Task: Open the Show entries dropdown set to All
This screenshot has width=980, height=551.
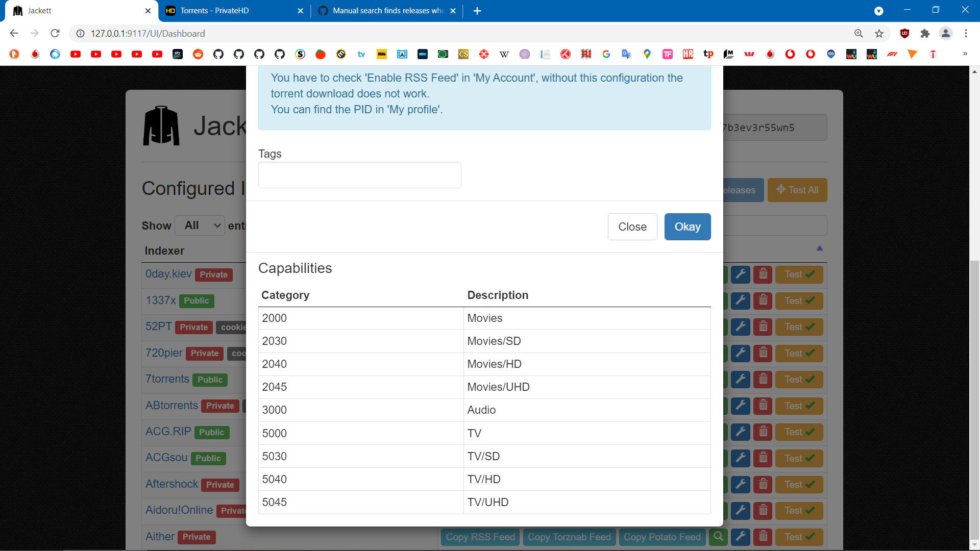Action: pyautogui.click(x=200, y=225)
